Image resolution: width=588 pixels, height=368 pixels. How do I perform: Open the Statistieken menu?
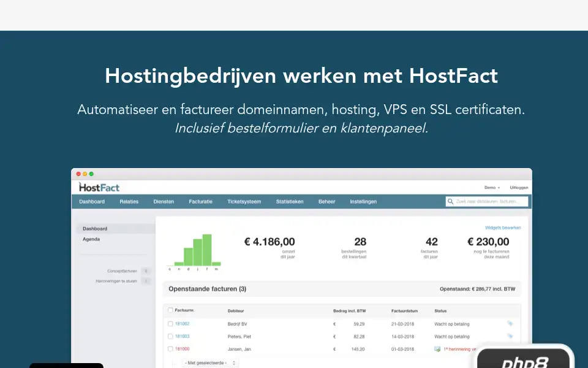click(290, 202)
